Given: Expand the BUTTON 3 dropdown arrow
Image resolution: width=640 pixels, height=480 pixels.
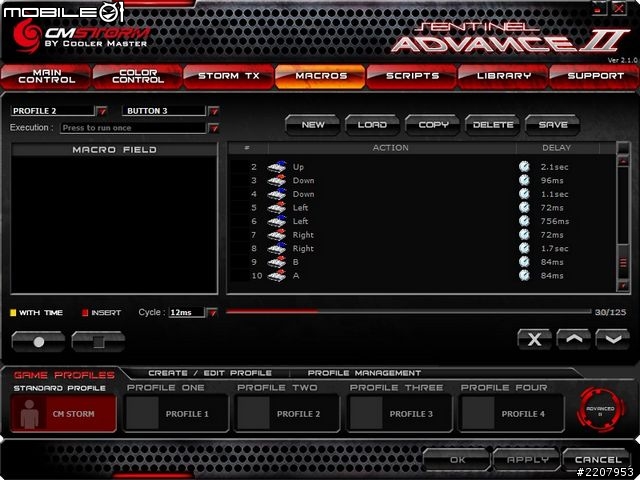Looking at the screenshot, I should 213,111.
